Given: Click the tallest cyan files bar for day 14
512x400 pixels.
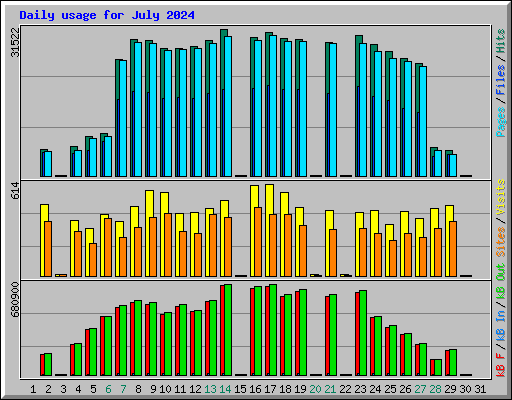Looking at the screenshot, I should pyautogui.click(x=228, y=106).
